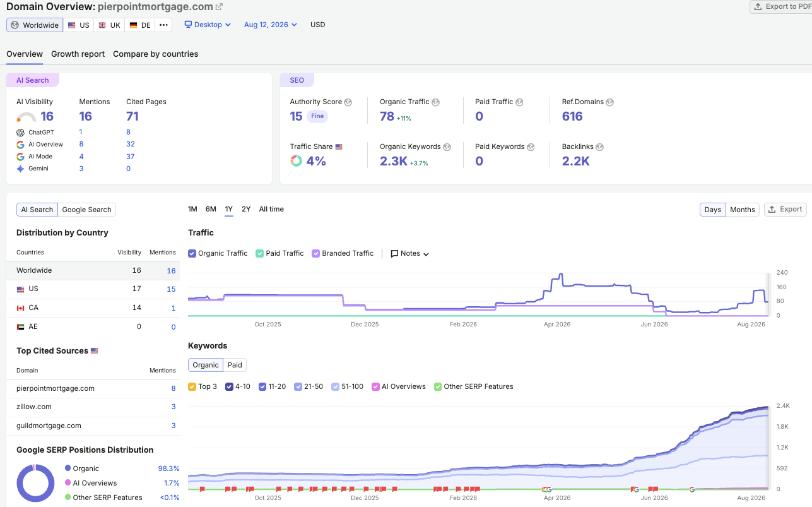Viewport: 812px width, 507px height.
Task: Open external link icon next to pierpointmortgage.com
Action: [x=219, y=7]
